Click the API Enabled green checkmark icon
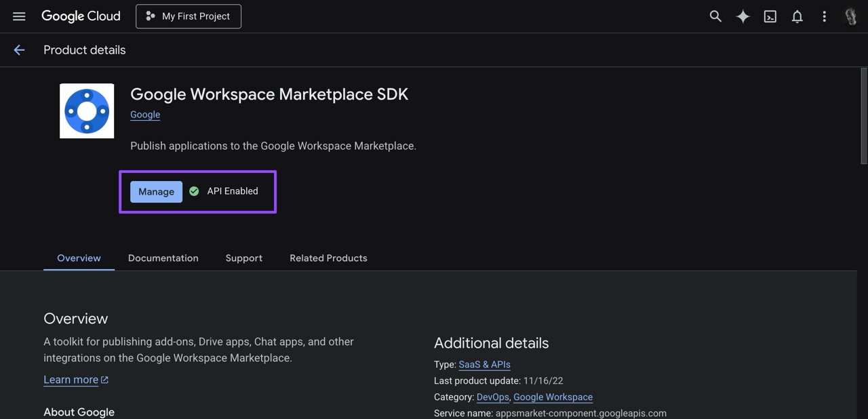Image resolution: width=868 pixels, height=419 pixels. (x=194, y=191)
